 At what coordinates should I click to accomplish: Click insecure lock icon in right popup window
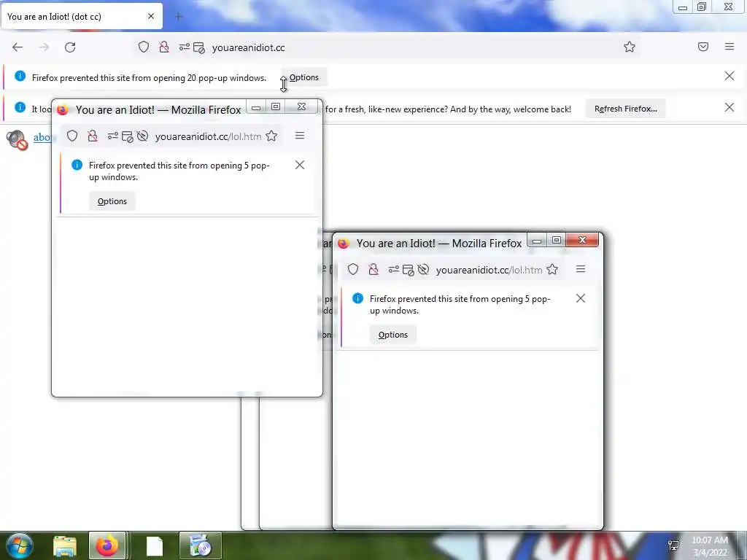(373, 270)
